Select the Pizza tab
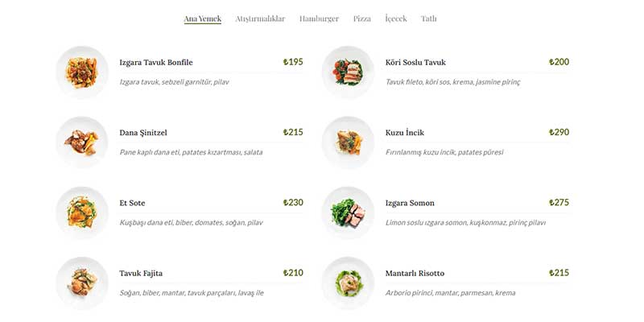 [x=362, y=19]
